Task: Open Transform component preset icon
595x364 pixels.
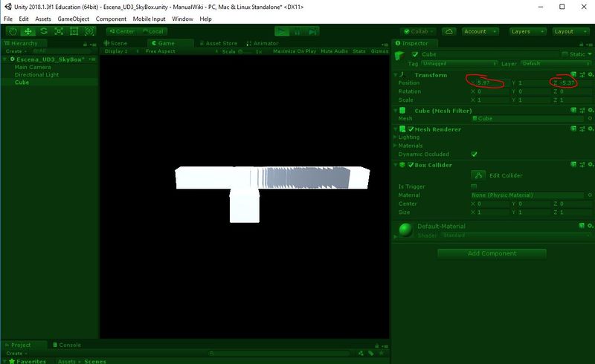Action: [582, 75]
